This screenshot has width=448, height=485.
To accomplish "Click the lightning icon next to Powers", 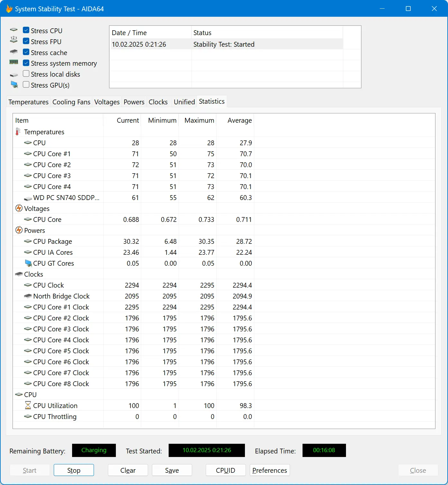I will click(x=19, y=230).
